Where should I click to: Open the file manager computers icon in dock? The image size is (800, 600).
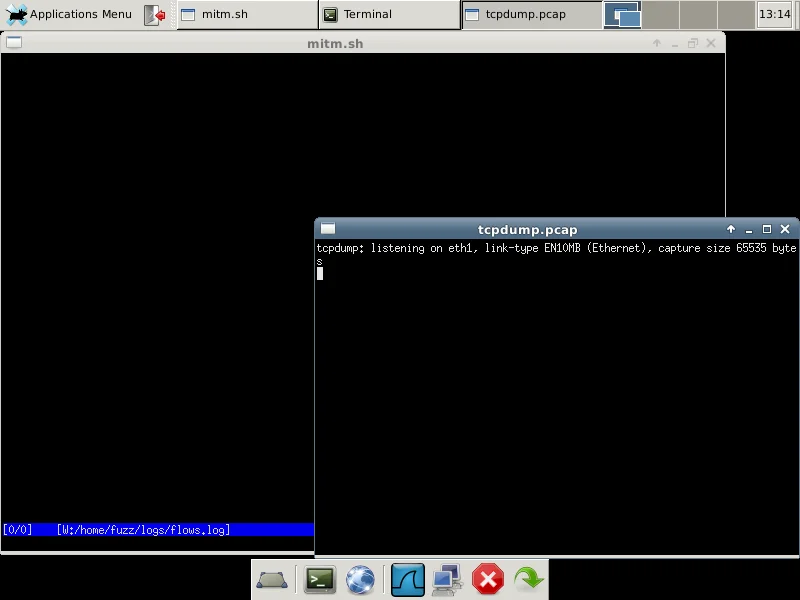tap(445, 579)
